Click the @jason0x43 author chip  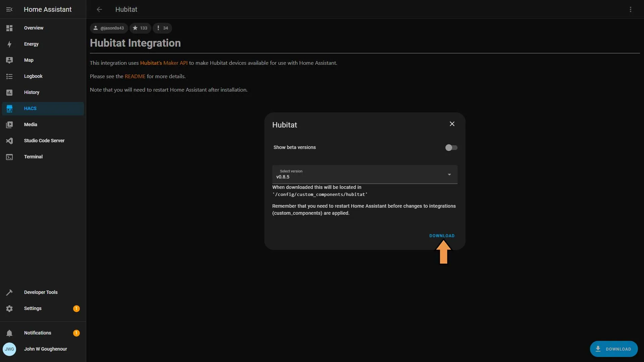[109, 28]
